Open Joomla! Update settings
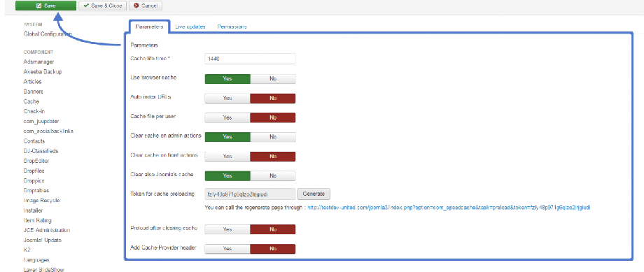The width and height of the screenshot is (644, 272). pyautogui.click(x=42, y=241)
